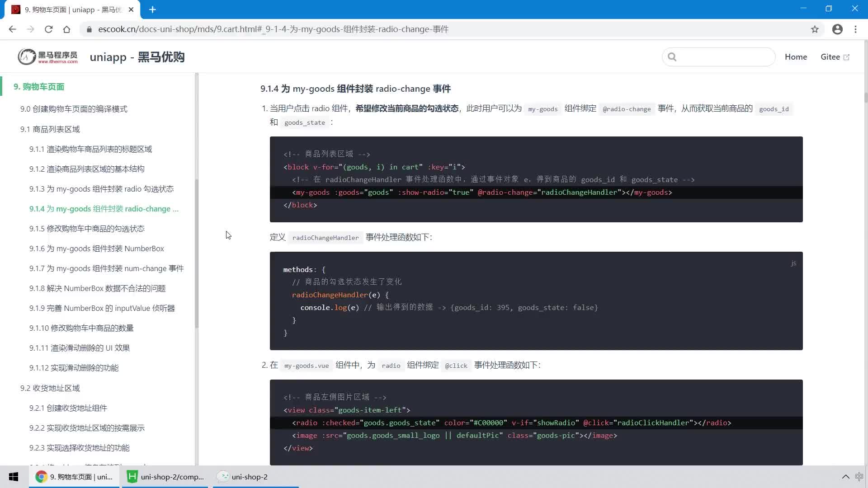Click the browser forward arrow
Image resolution: width=868 pixels, height=488 pixels.
(x=30, y=29)
